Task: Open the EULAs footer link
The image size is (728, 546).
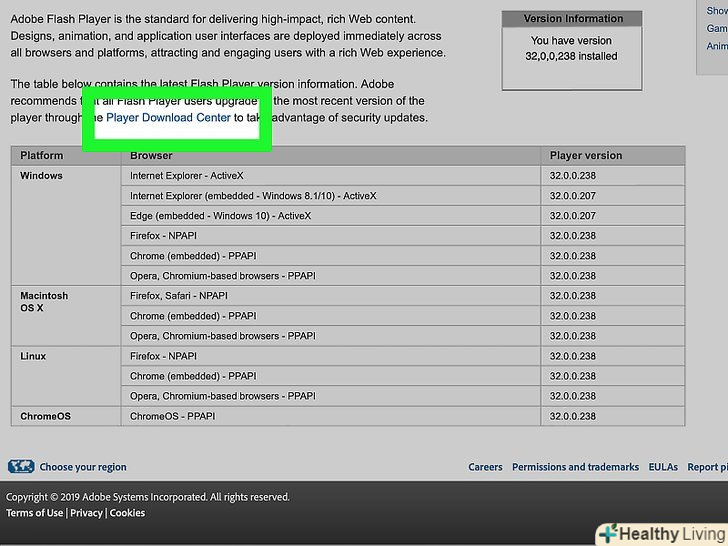Action: pos(663,467)
